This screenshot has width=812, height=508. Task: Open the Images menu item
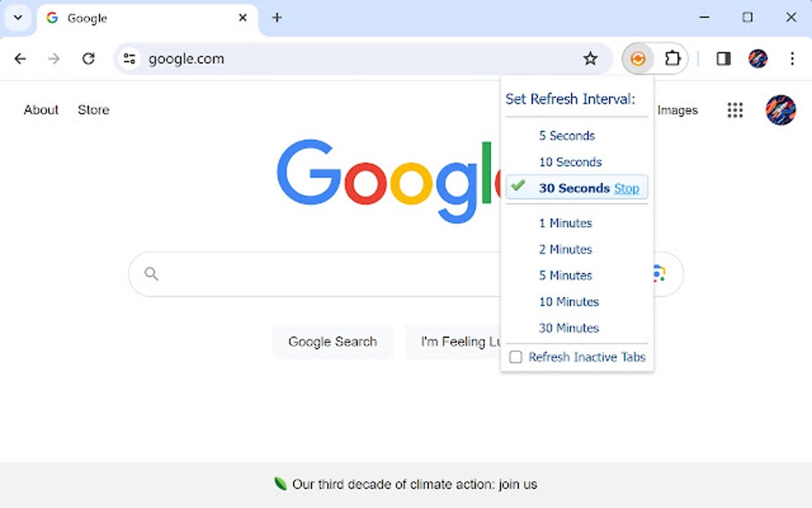tap(677, 110)
